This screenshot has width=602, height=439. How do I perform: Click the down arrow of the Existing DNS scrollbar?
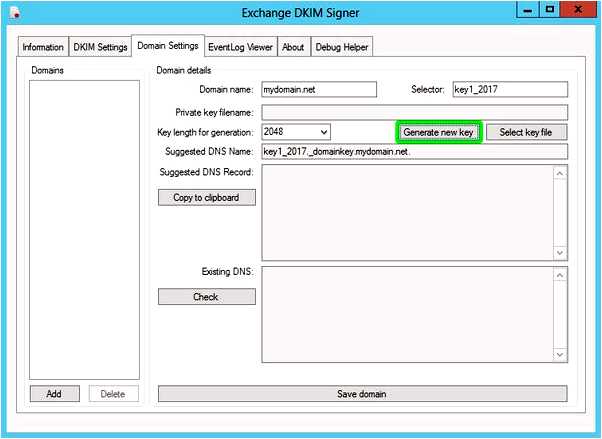click(x=560, y=354)
